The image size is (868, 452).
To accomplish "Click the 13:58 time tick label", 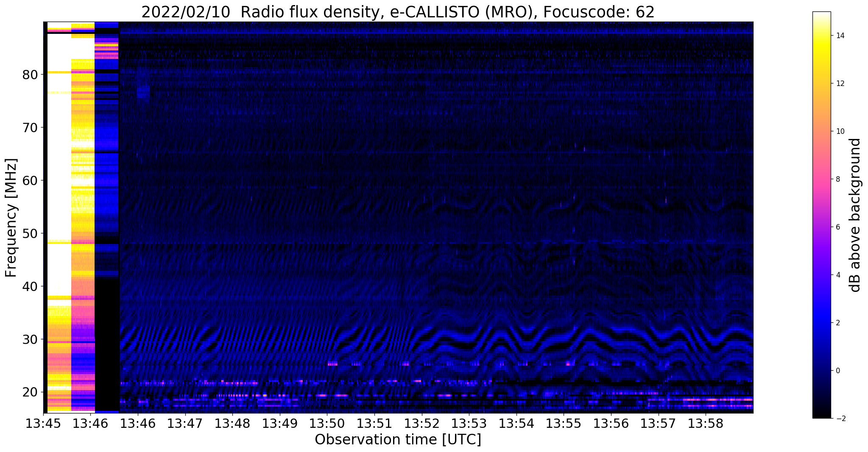I will [x=706, y=423].
